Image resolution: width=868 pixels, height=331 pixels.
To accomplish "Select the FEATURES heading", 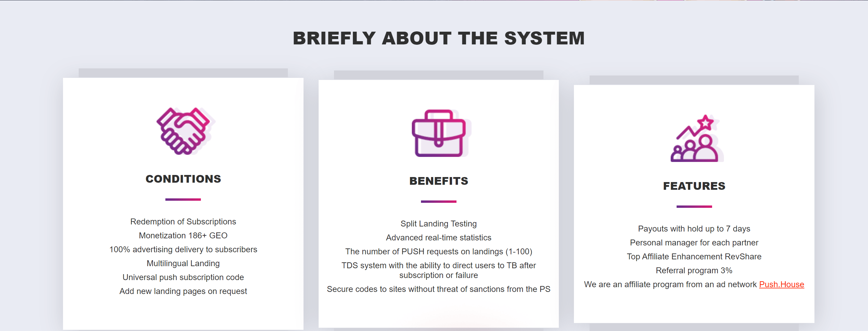I will click(x=694, y=186).
